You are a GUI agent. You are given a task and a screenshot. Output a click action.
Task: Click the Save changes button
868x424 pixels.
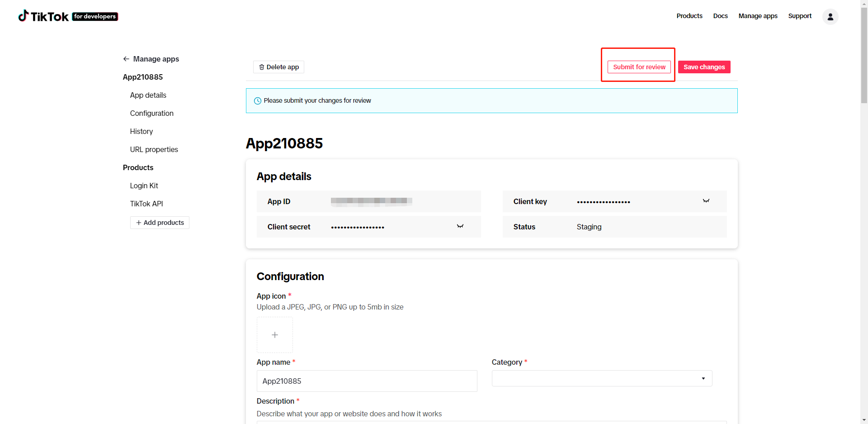pyautogui.click(x=704, y=67)
